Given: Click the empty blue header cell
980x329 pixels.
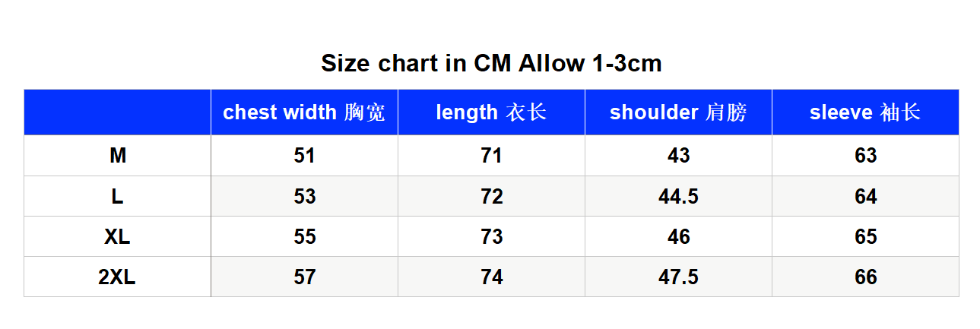Looking at the screenshot, I should point(117,112).
